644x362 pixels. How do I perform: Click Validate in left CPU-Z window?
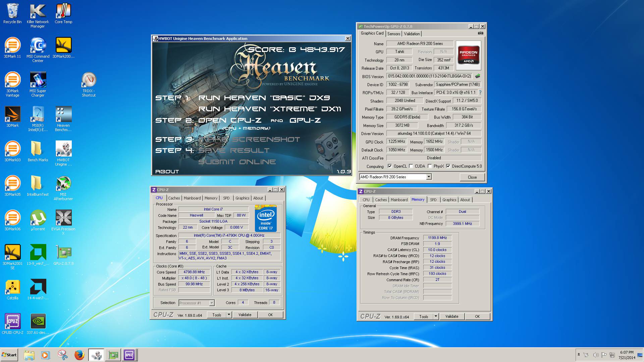pos(245,315)
